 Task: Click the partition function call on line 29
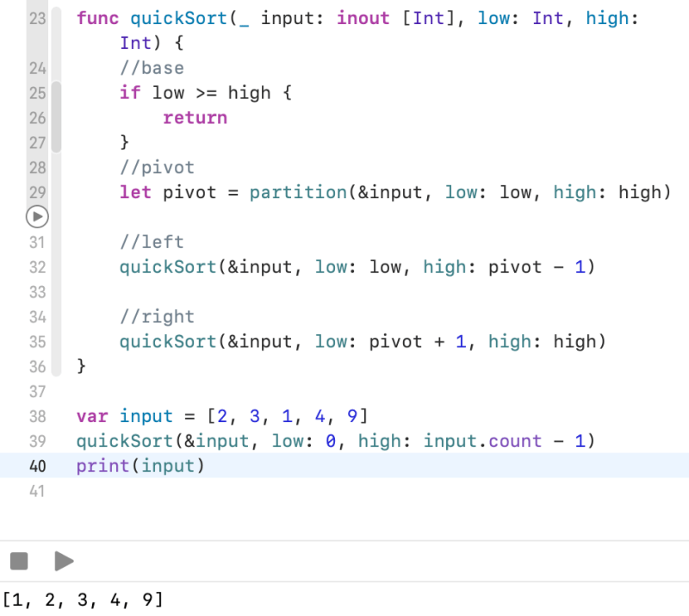pos(298,192)
